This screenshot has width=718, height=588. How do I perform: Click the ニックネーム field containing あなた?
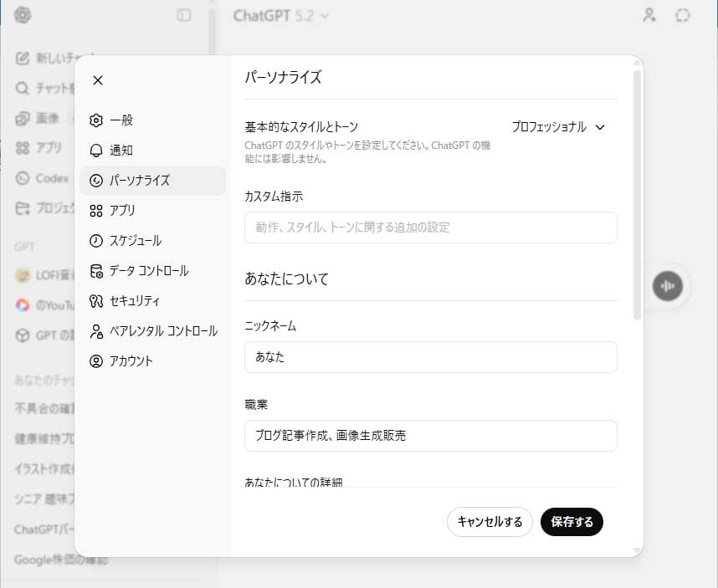(x=430, y=357)
